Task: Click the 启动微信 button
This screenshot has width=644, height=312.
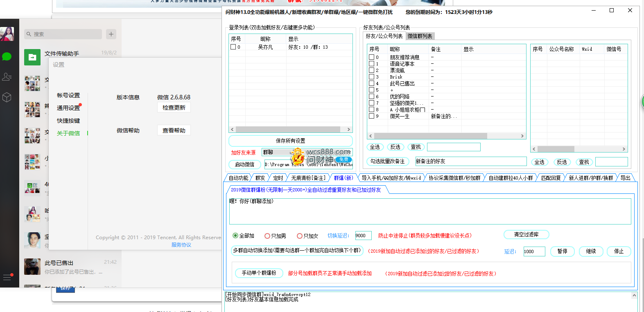Action: tap(245, 164)
